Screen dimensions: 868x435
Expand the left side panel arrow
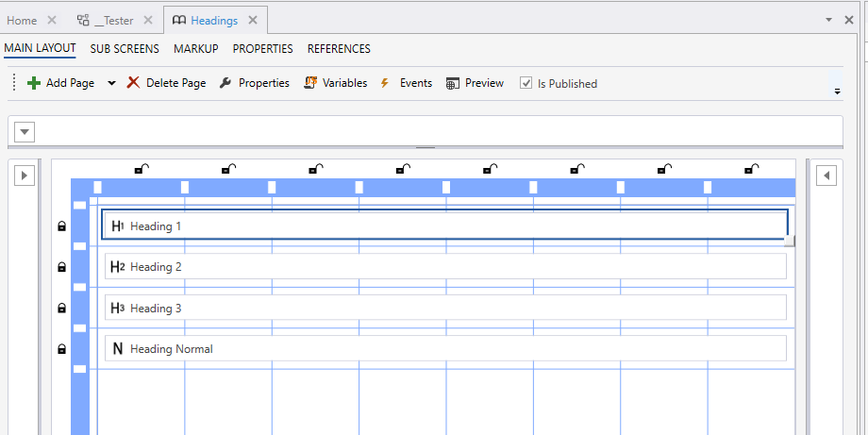[x=25, y=176]
